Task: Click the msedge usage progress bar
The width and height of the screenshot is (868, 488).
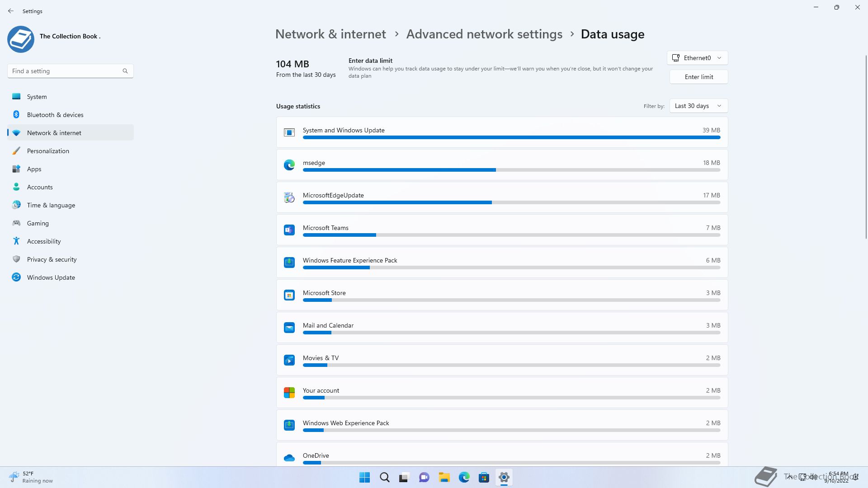Action: click(511, 170)
